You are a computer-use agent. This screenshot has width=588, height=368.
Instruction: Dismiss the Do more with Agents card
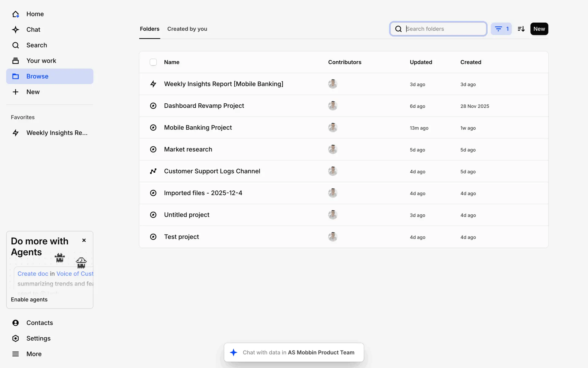tap(84, 240)
